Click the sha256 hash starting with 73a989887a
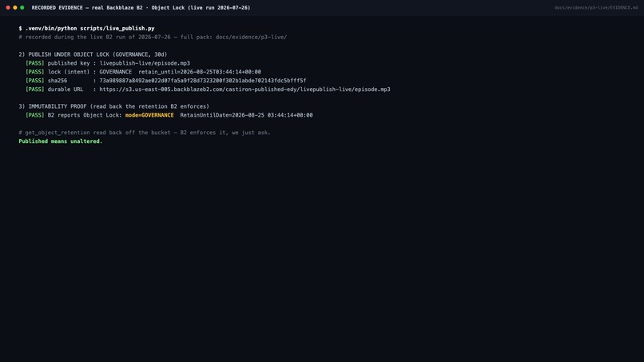The width and height of the screenshot is (644, 362). (202, 81)
